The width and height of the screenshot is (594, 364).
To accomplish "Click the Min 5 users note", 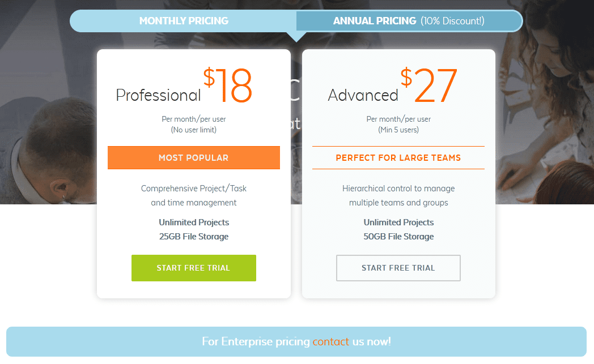I will click(398, 129).
